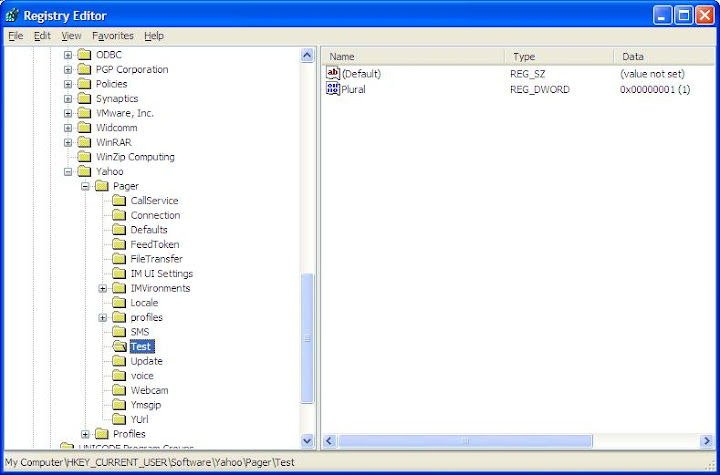The width and height of the screenshot is (720, 475).
Task: Collapse the Yahoo key
Action: (68, 172)
